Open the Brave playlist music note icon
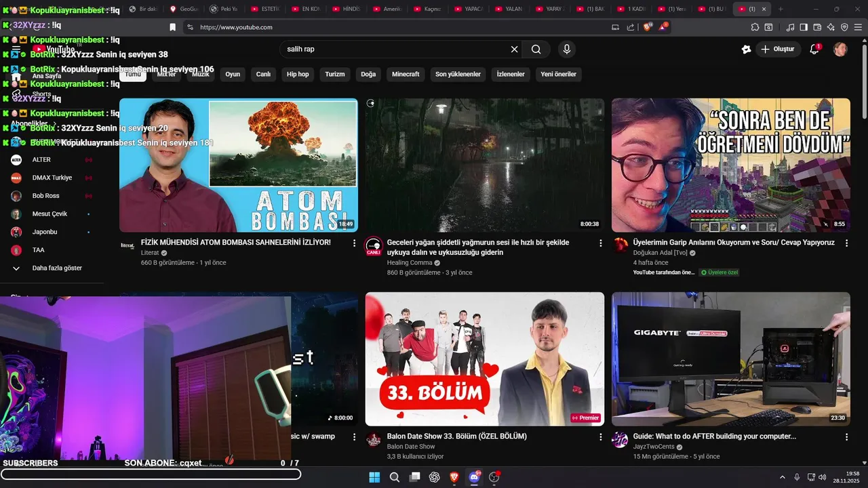This screenshot has height=488, width=868. [790, 27]
